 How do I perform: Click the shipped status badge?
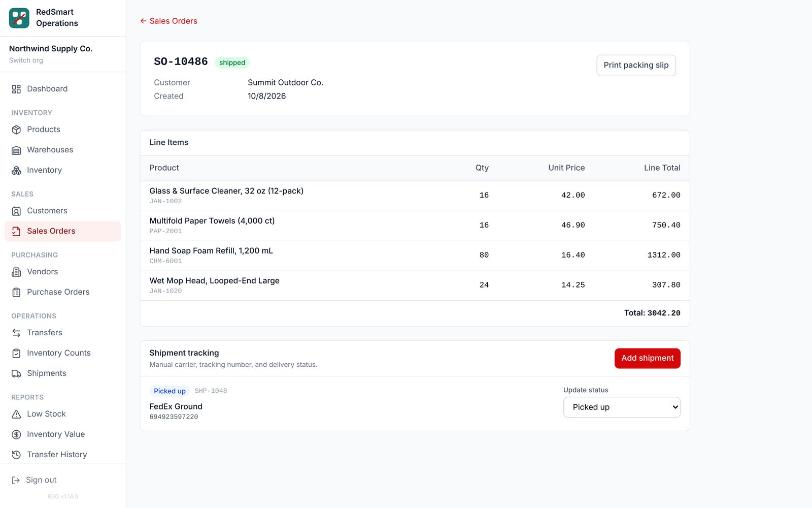tap(232, 62)
